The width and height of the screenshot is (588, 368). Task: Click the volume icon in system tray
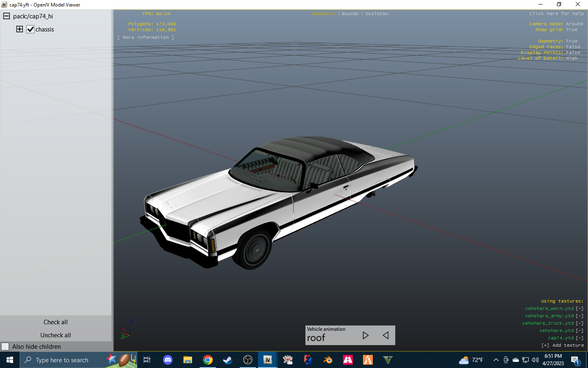535,360
